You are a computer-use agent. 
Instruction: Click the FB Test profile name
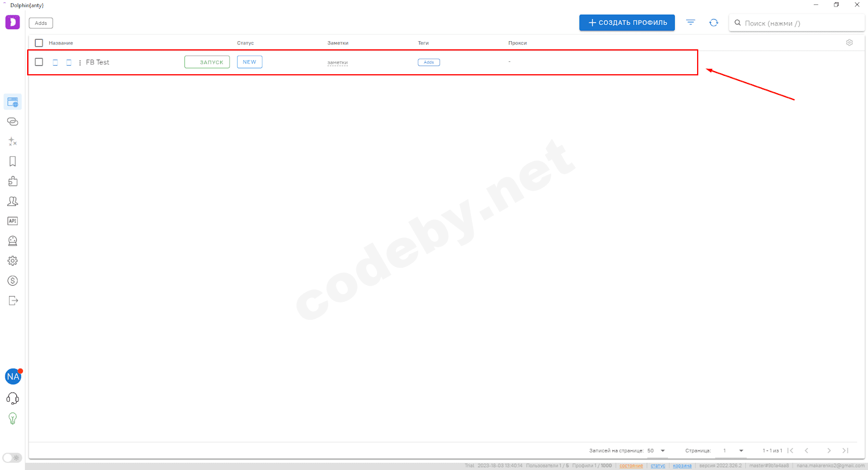click(x=98, y=62)
